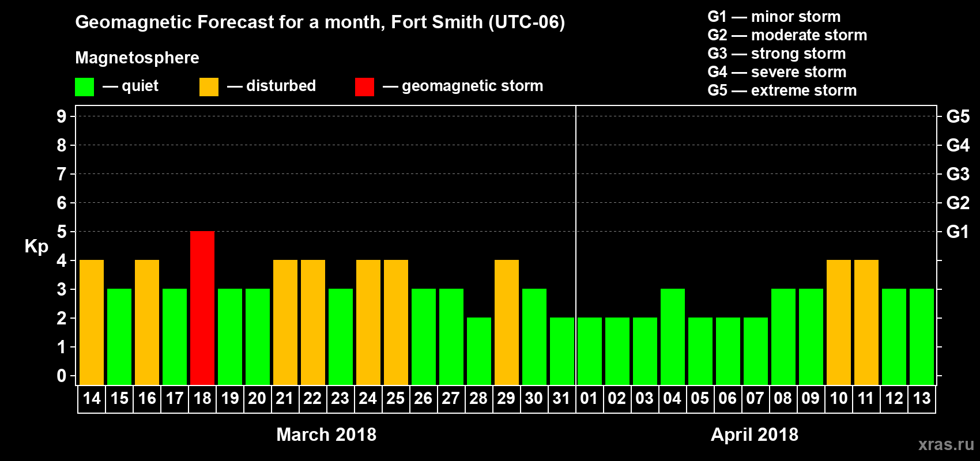Click the green bar for March 28
This screenshot has height=461, width=980.
479,351
